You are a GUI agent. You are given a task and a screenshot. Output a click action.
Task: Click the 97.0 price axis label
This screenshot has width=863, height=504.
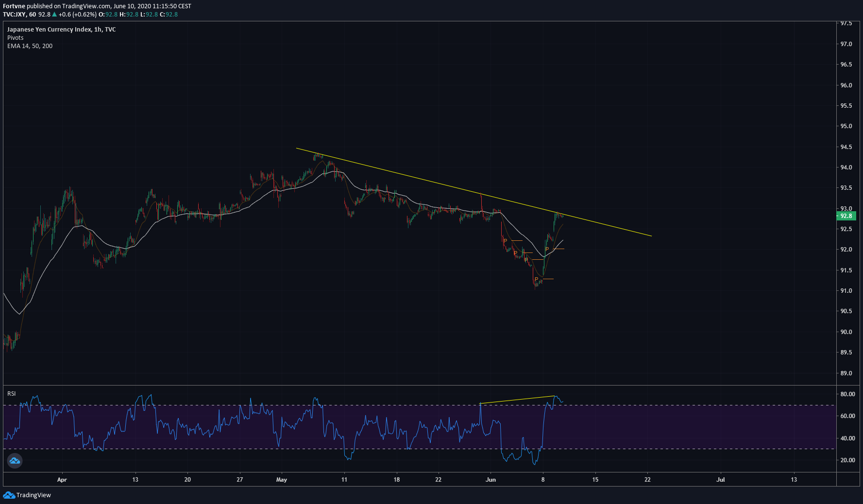click(x=846, y=44)
